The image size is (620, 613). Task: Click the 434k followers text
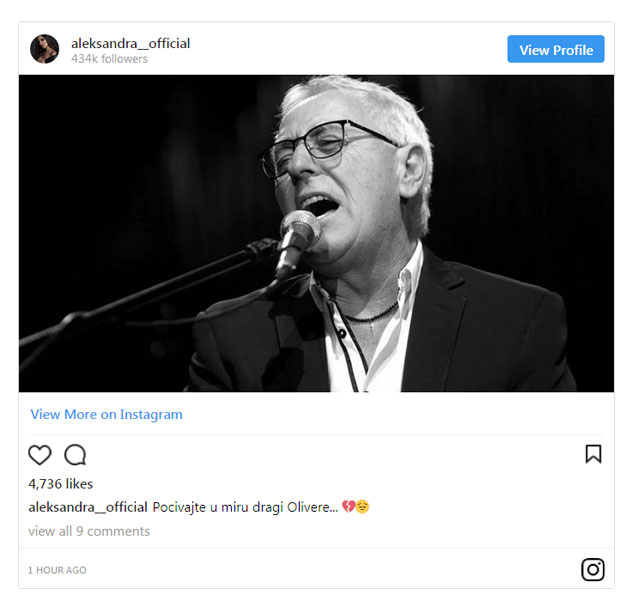[109, 59]
